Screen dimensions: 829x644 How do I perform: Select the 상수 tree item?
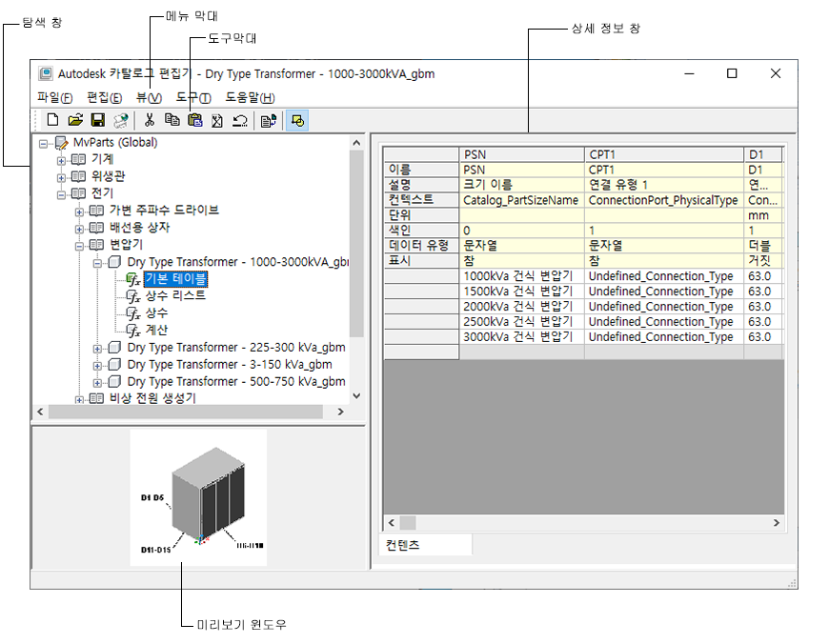156,313
